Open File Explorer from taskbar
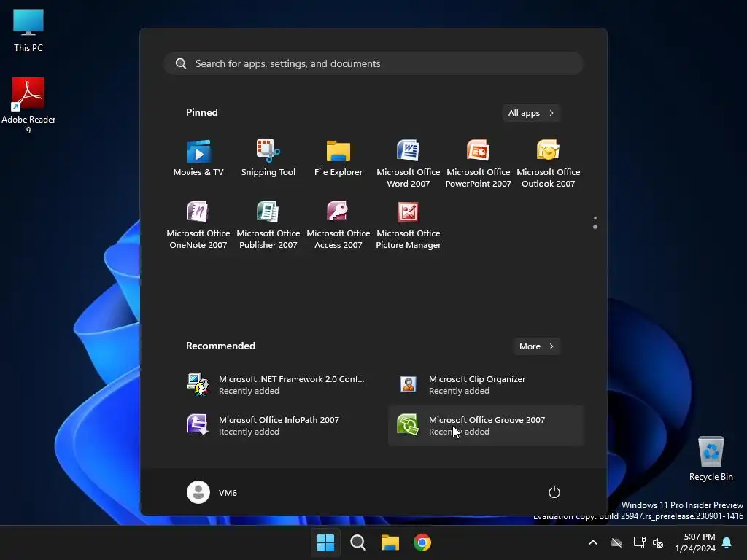This screenshot has width=747, height=560. pos(390,542)
